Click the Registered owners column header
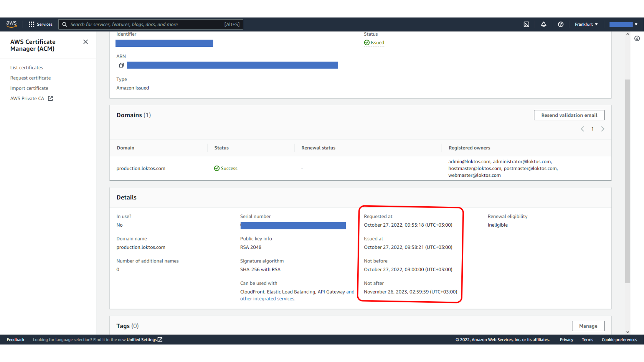The width and height of the screenshot is (644, 362). point(469,148)
